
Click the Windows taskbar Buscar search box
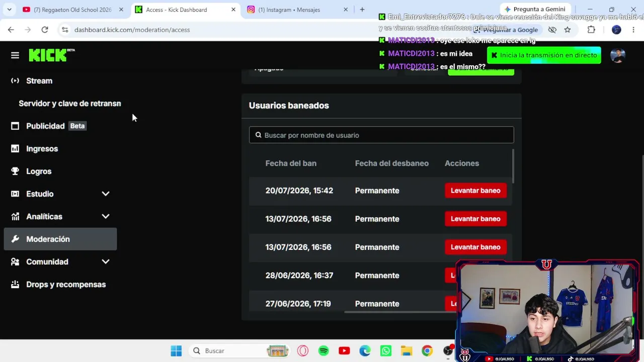coord(238,351)
